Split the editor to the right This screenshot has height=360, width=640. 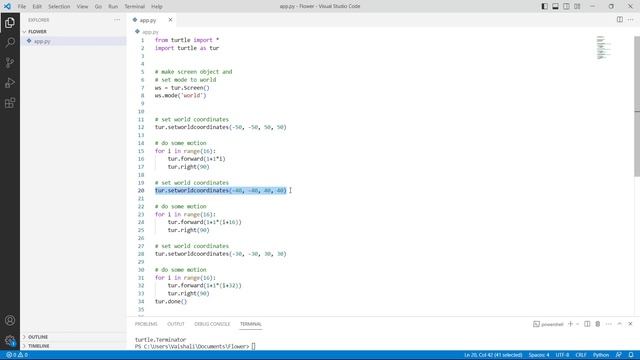pyautogui.click(x=620, y=20)
